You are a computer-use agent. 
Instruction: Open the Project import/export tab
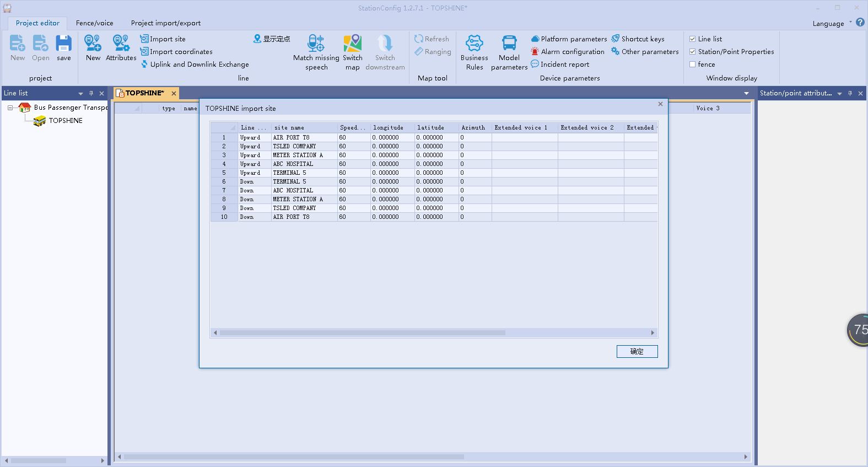tap(165, 23)
